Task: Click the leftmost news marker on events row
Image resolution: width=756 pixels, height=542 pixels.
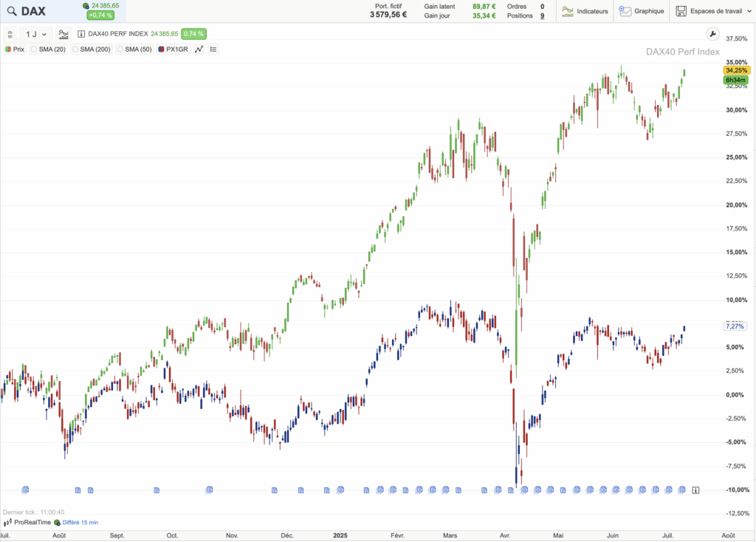Action: pyautogui.click(x=25, y=490)
